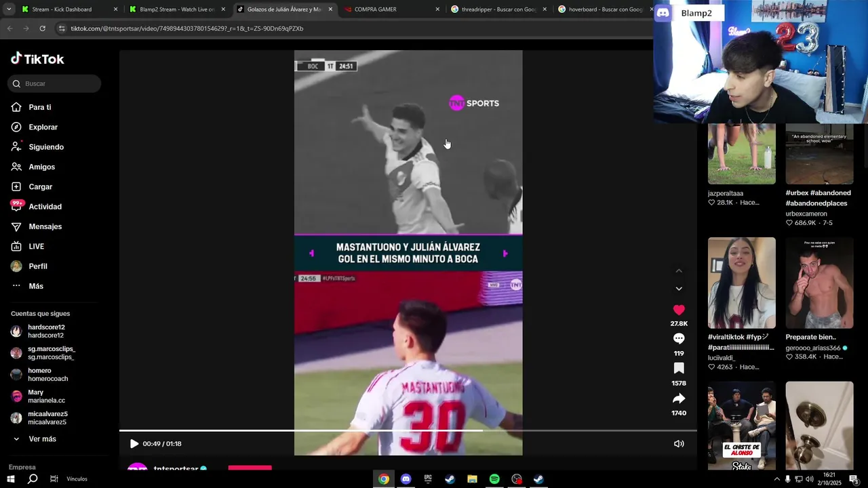The width and height of the screenshot is (868, 488).
Task: Open Epic Games Launcher from taskbar
Action: pyautogui.click(x=428, y=479)
